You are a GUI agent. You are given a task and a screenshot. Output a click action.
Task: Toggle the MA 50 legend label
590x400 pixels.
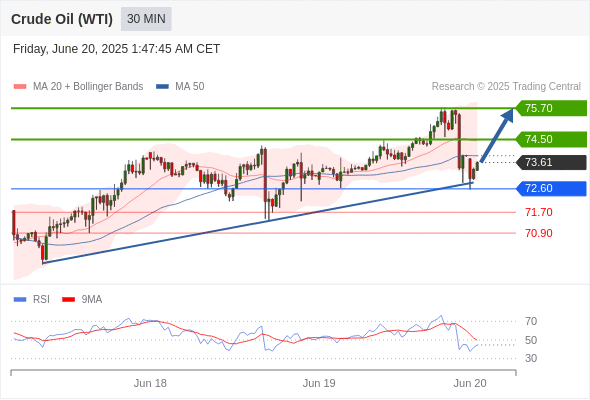(x=190, y=87)
